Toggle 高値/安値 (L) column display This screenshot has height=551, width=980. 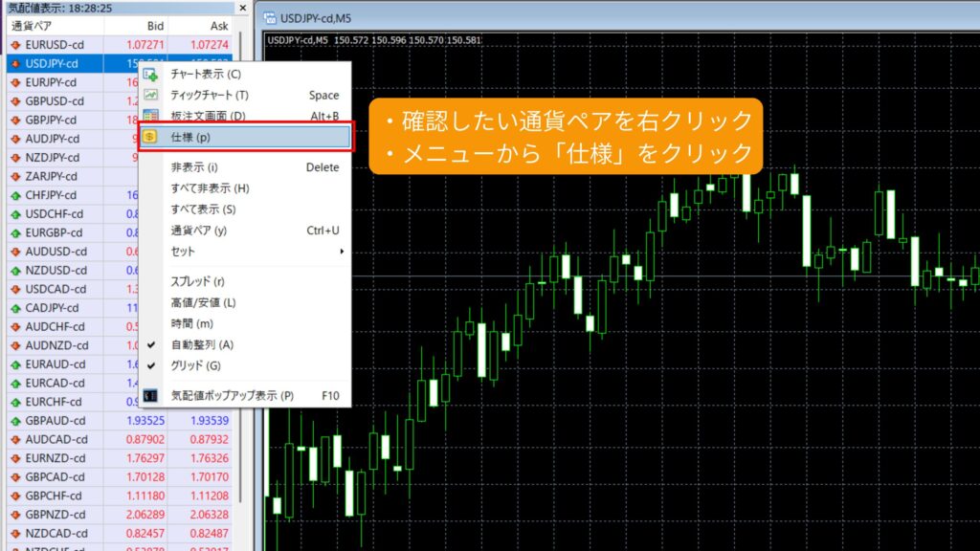(203, 302)
